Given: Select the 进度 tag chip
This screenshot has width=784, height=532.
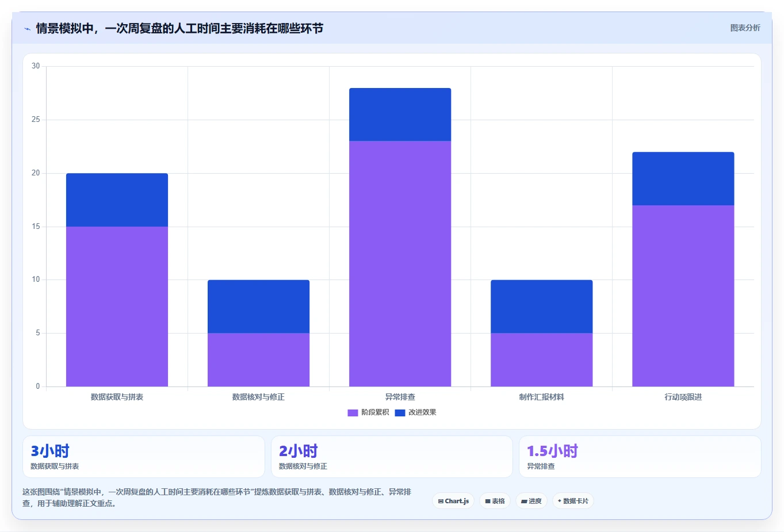Looking at the screenshot, I should pyautogui.click(x=531, y=501).
